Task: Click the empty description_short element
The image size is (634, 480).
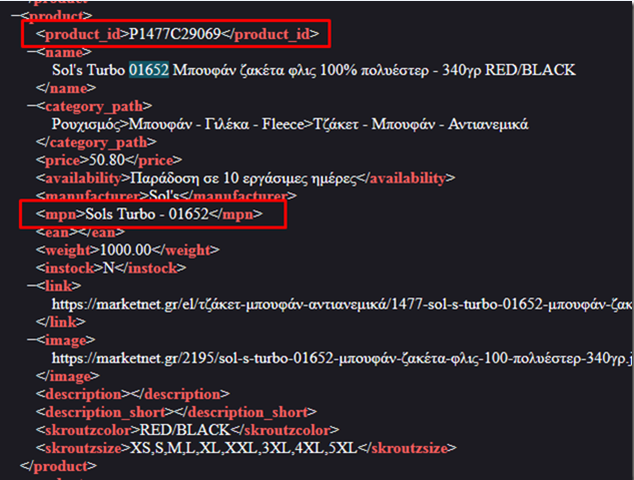Action: pyautogui.click(x=176, y=412)
